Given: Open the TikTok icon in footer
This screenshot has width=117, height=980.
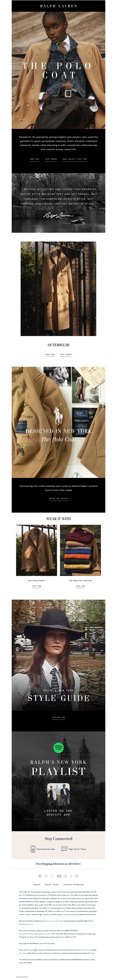Looking at the screenshot, I should point(71,876).
